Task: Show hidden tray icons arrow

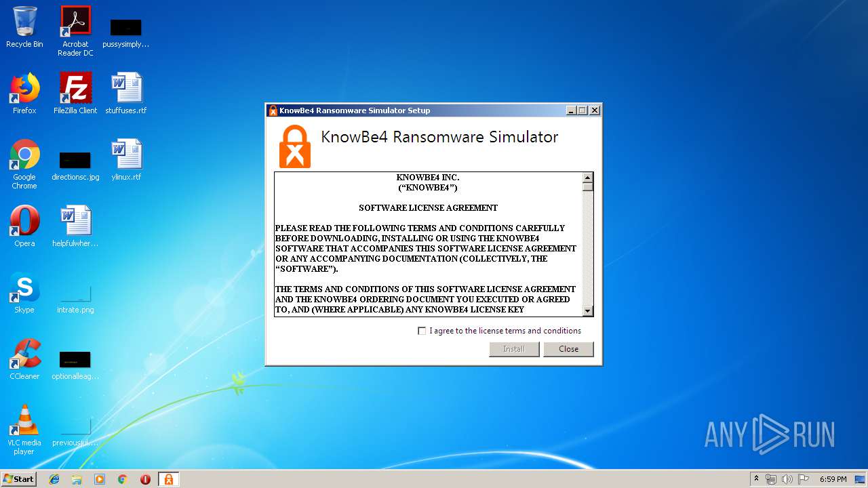Action: tap(756, 479)
